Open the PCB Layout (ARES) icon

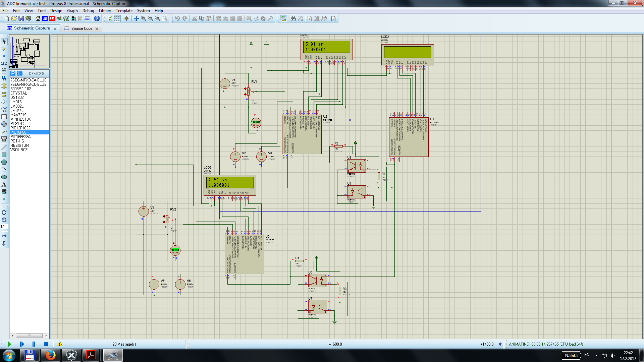[52, 19]
